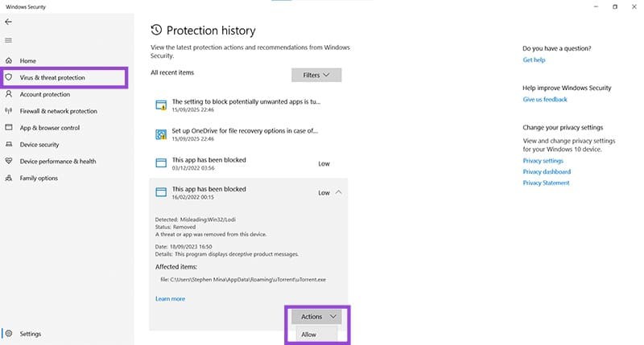Collapse the expanded blocked app entry chevron
The height and width of the screenshot is (345, 644).
338,192
